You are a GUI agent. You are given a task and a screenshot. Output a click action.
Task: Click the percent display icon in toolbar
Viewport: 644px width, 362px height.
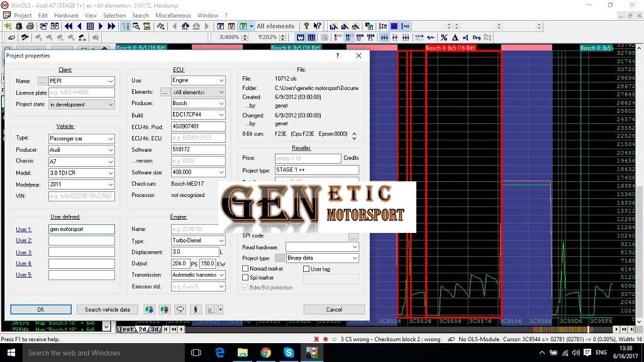(444, 38)
